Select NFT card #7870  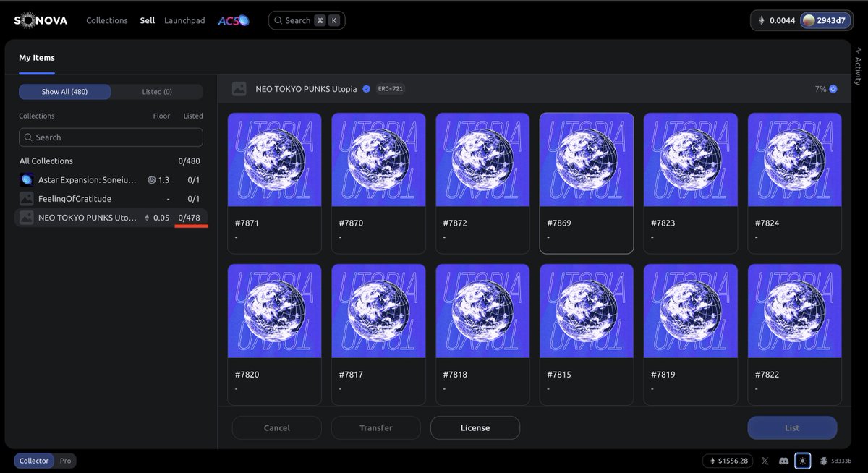coord(378,183)
